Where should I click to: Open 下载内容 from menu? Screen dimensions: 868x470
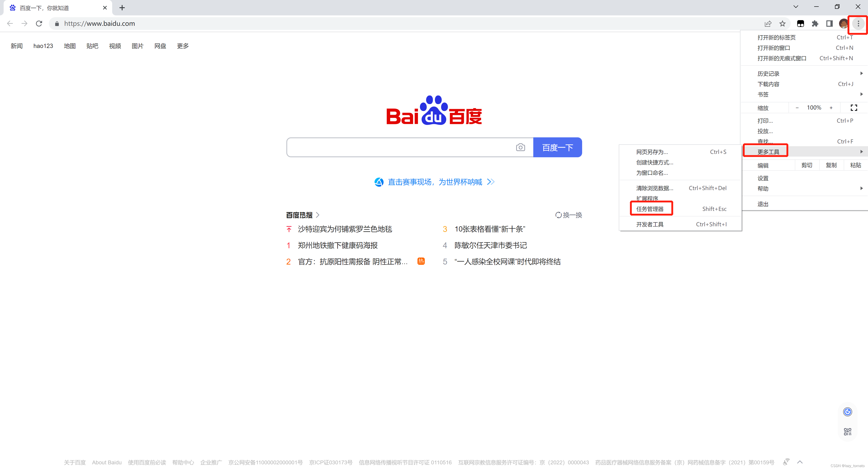(804, 84)
